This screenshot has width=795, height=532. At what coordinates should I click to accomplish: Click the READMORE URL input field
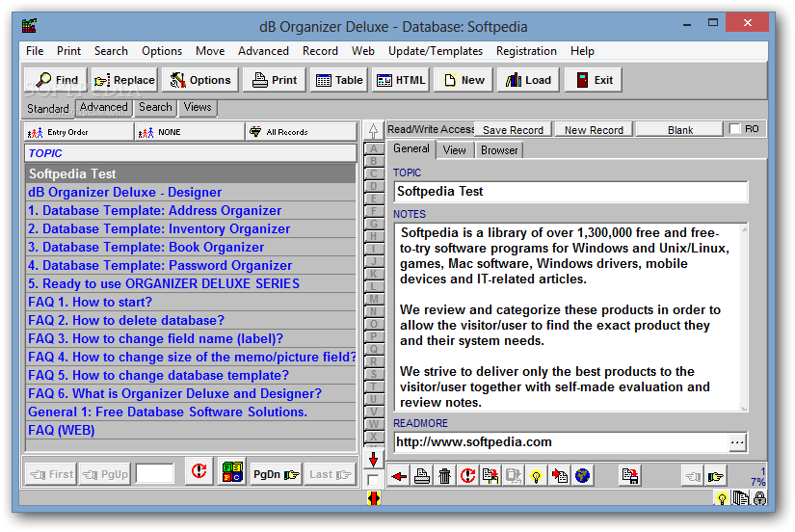tap(561, 442)
